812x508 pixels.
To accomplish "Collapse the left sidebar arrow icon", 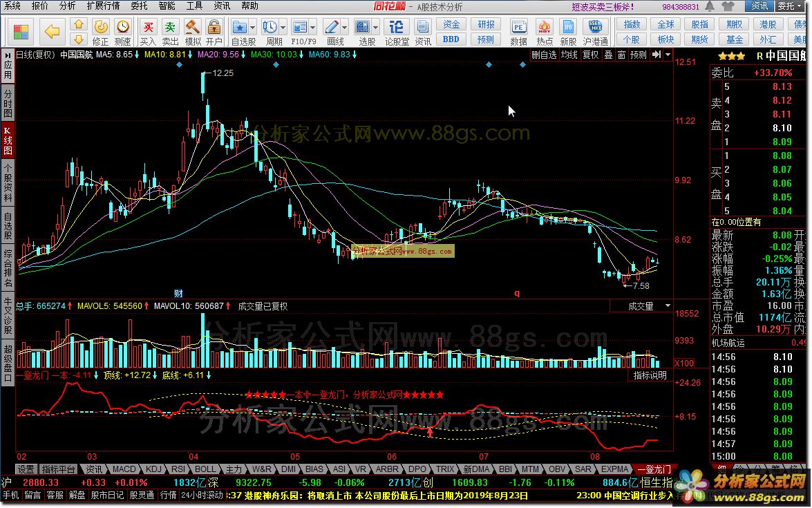I will 8,55.
